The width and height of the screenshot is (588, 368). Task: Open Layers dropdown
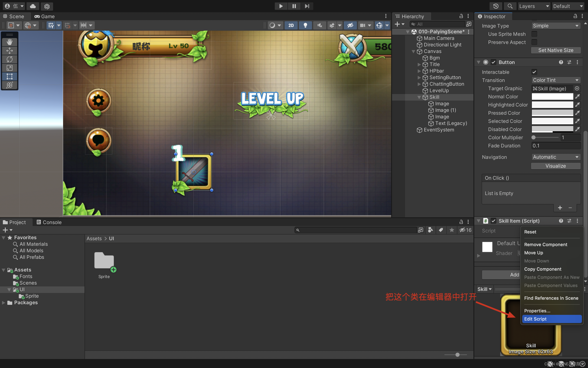click(534, 6)
